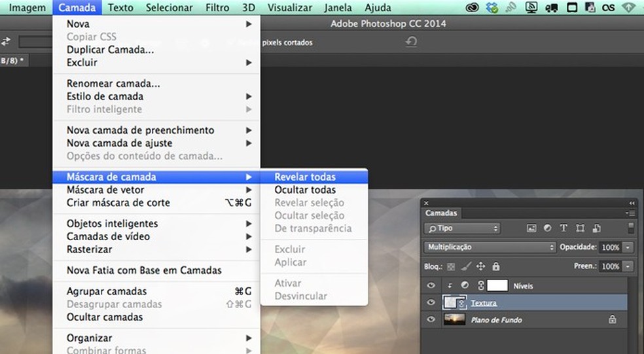Image resolution: width=644 pixels, height=354 pixels.
Task: Open the Tipo filter dropdown
Action: coord(462,228)
